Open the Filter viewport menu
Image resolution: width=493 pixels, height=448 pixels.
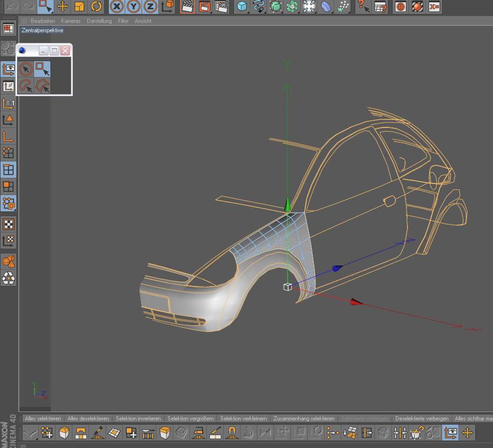[x=123, y=21]
